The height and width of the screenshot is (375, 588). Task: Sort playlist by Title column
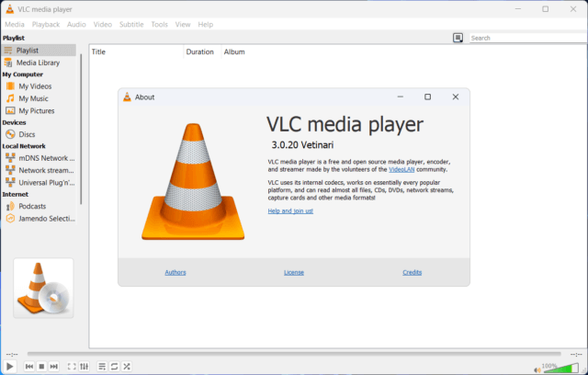point(137,51)
